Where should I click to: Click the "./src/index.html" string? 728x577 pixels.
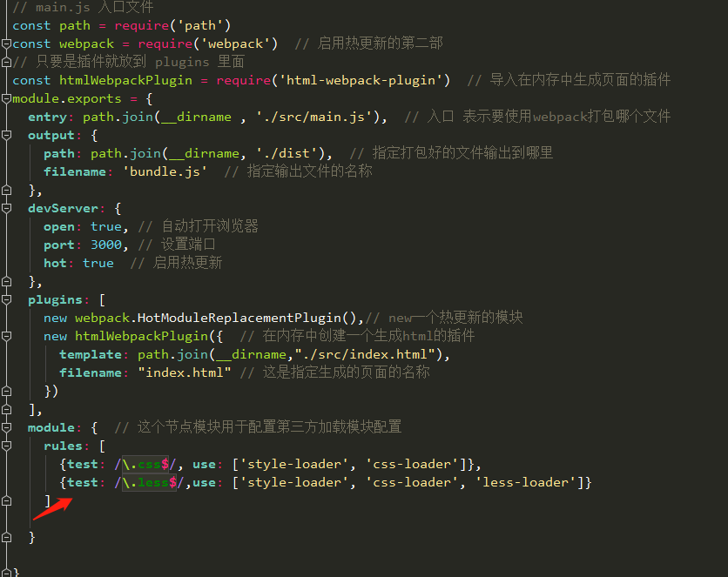[365, 354]
